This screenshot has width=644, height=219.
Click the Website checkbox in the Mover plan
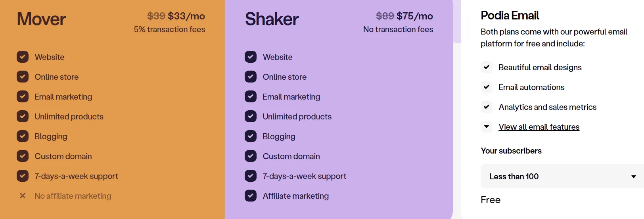click(x=23, y=57)
